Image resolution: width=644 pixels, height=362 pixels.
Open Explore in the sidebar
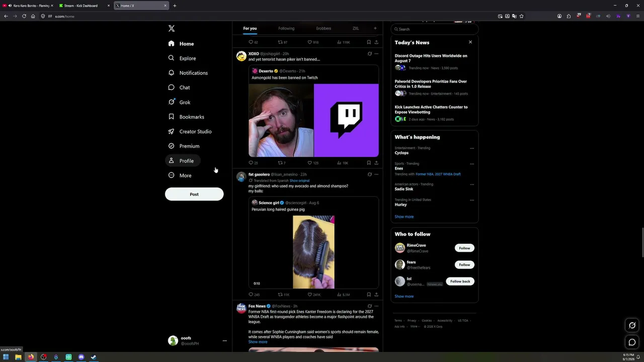183,58
